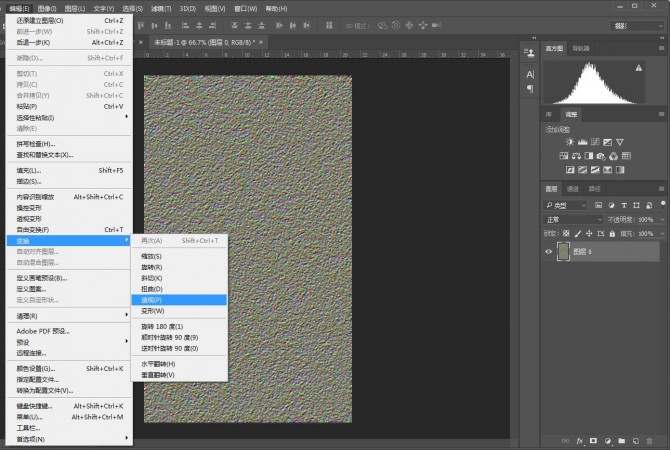Add a layer style via fx icon
The height and width of the screenshot is (450, 670).
coord(579,440)
